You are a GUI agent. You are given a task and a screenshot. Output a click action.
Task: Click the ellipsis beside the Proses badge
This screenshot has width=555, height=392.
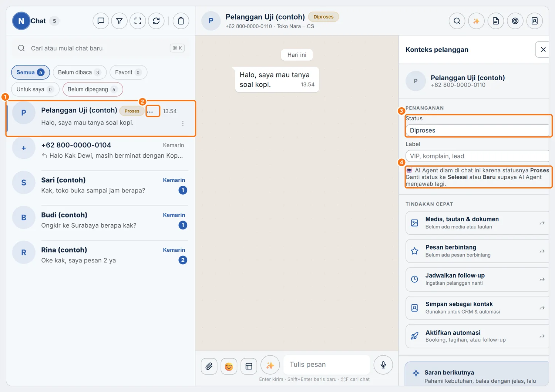pyautogui.click(x=150, y=111)
